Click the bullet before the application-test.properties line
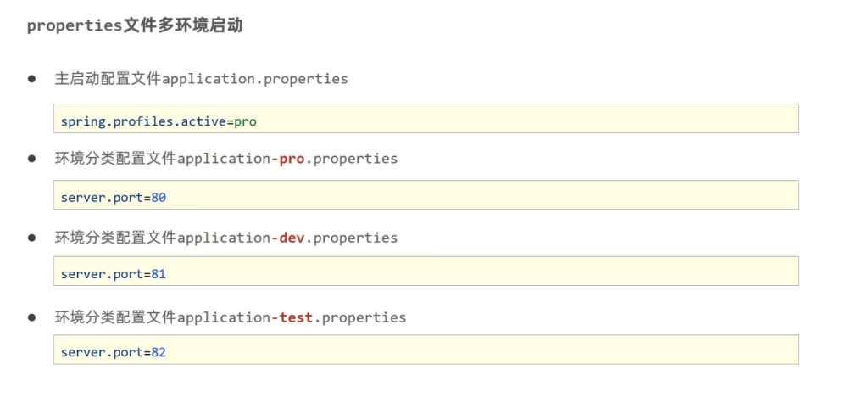 (x=32, y=317)
